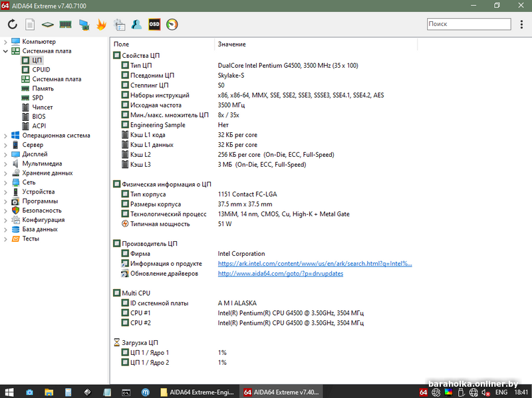Select the Тесты tree item
The width and height of the screenshot is (532, 398).
coord(31,239)
